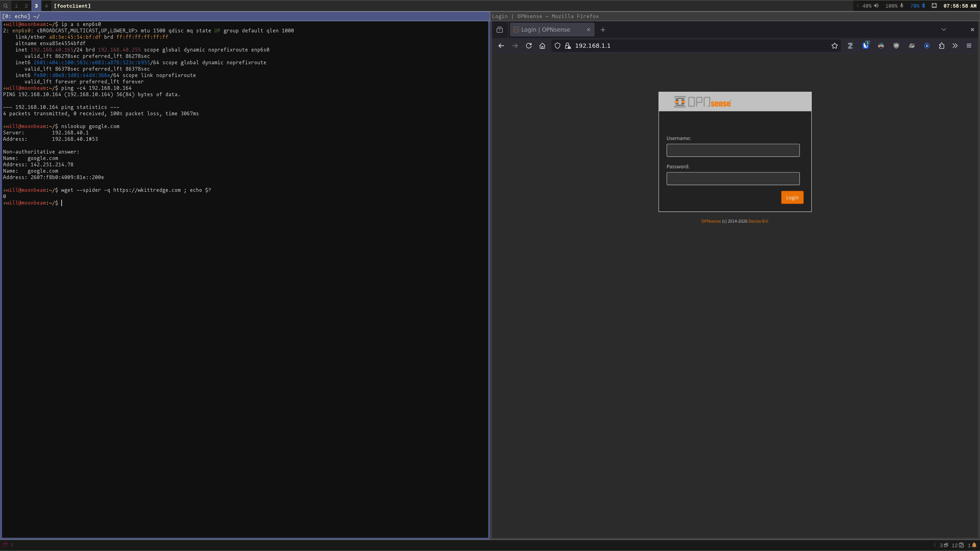
Task: Open the Extensions puzzle-piece menu
Action: coord(941,46)
